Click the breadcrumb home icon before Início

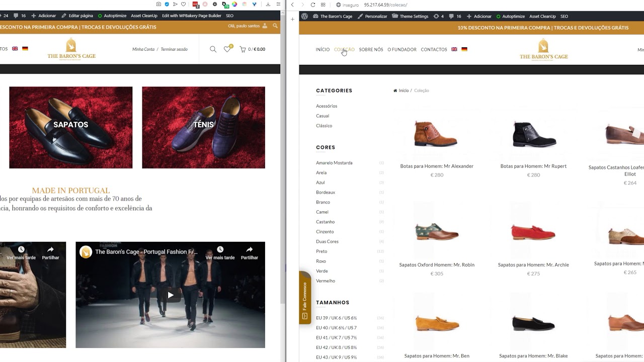(x=395, y=90)
